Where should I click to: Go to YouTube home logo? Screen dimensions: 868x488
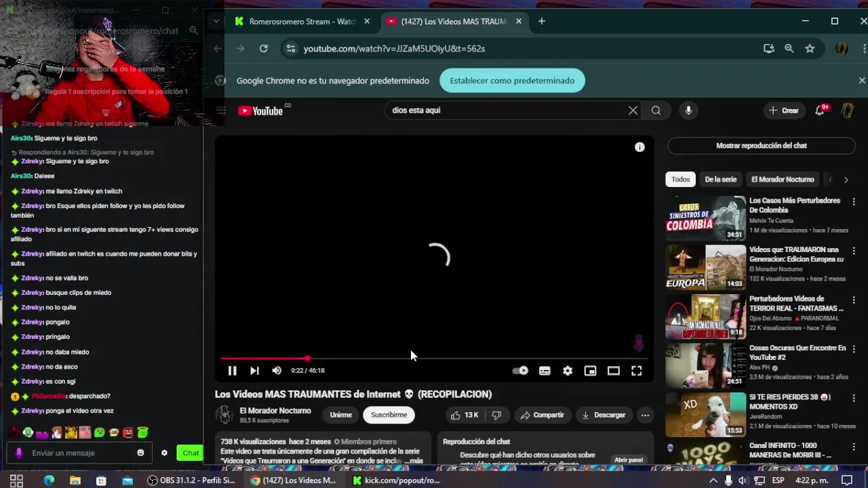[261, 111]
